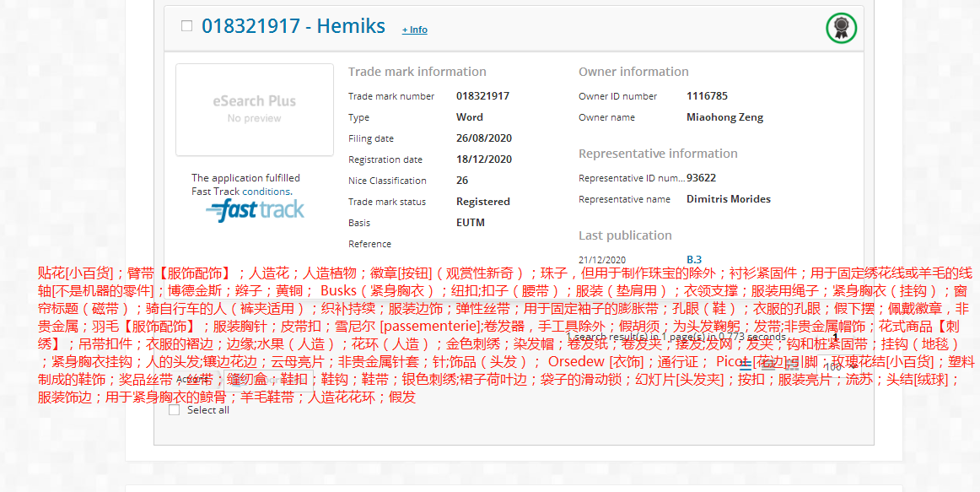Click the filing date 26/08/2020

483,138
